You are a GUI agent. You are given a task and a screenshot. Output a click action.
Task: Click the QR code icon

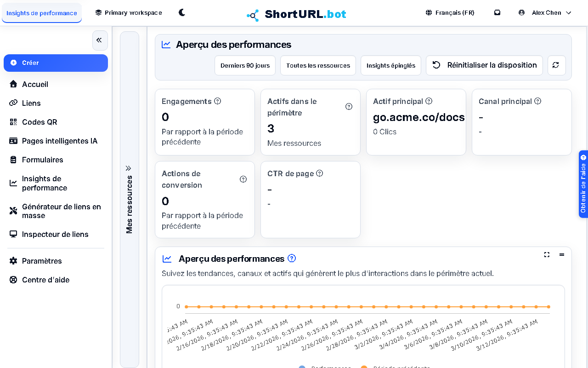[13, 122]
